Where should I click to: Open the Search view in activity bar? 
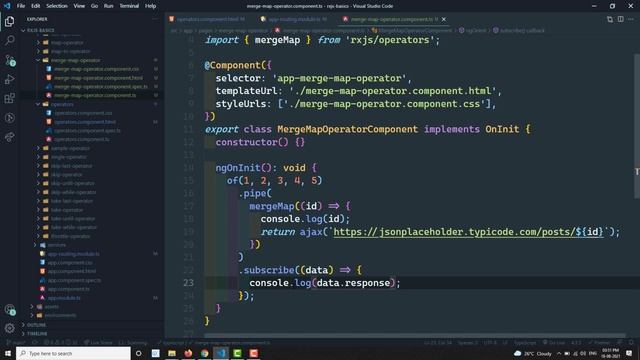coord(9,40)
